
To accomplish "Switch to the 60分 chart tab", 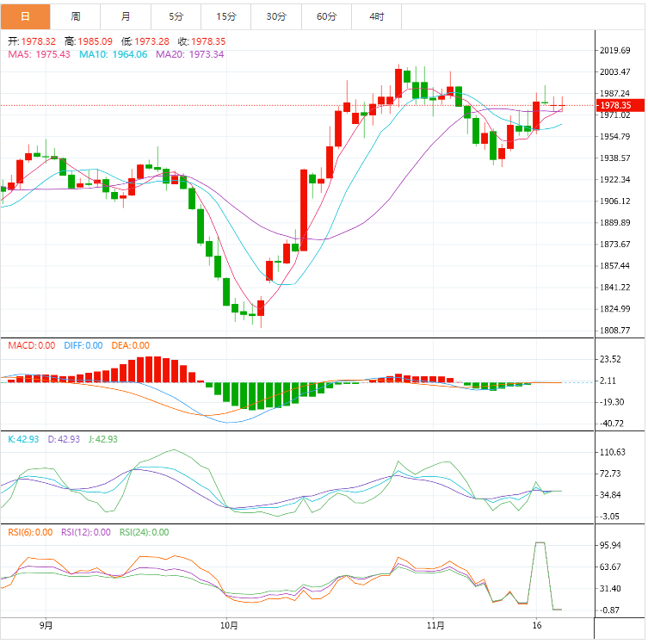I will [x=327, y=16].
